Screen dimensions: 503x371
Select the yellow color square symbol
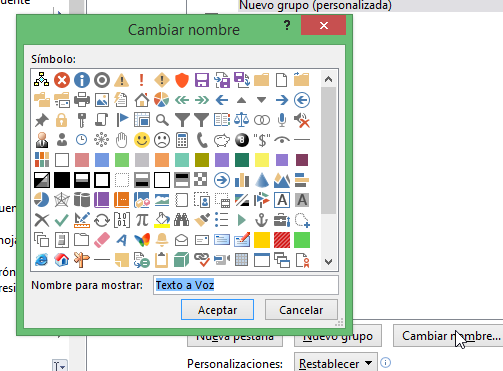[262, 160]
